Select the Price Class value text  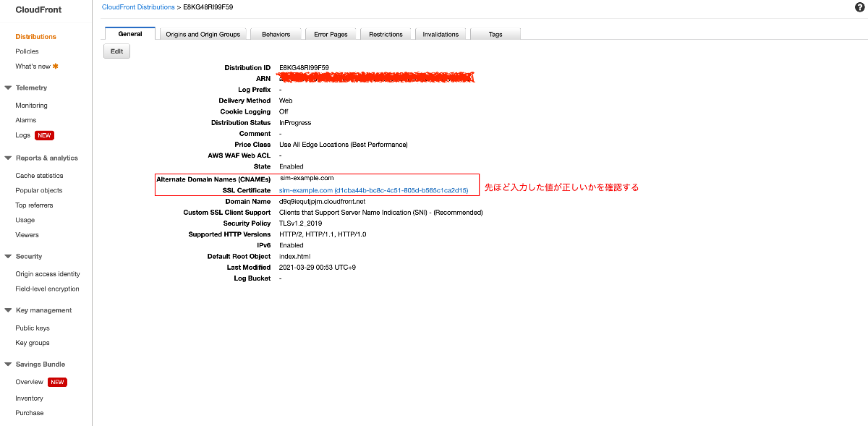[x=343, y=145]
